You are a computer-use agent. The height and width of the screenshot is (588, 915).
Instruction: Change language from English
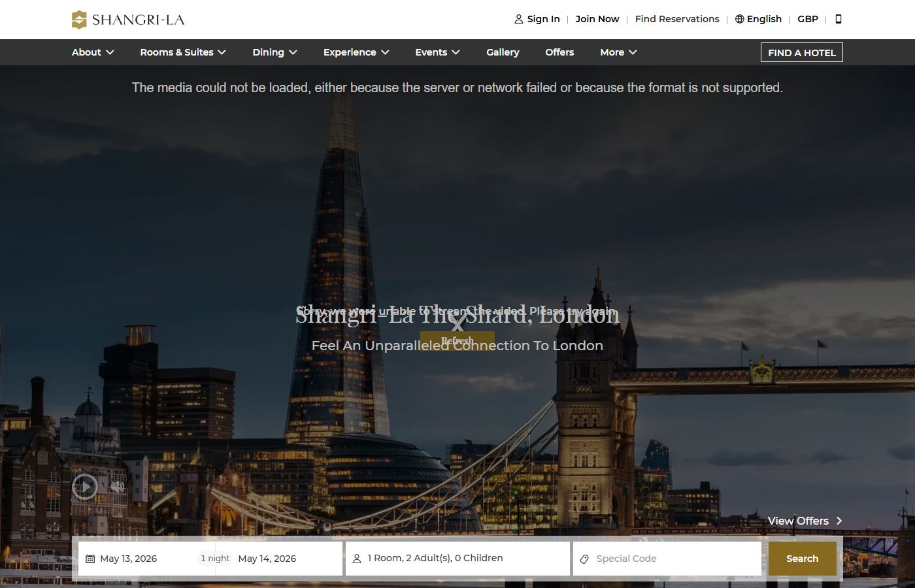pyautogui.click(x=764, y=19)
